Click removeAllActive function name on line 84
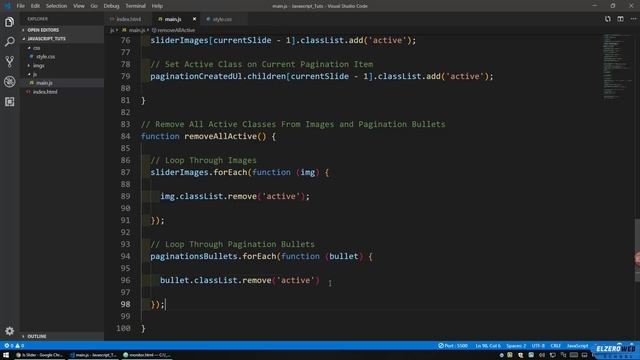The height and width of the screenshot is (360, 640). tap(220, 136)
